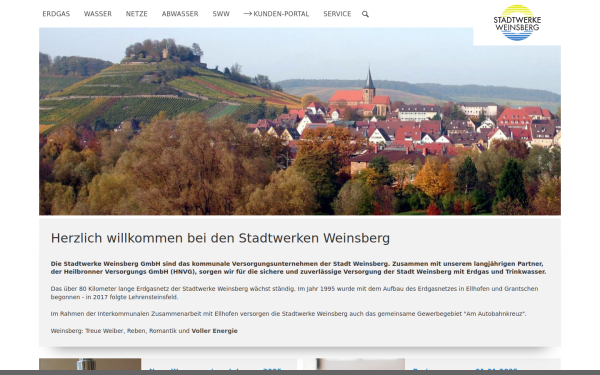Open the NETZE menu
Image resolution: width=600 pixels, height=375 pixels.
[137, 14]
